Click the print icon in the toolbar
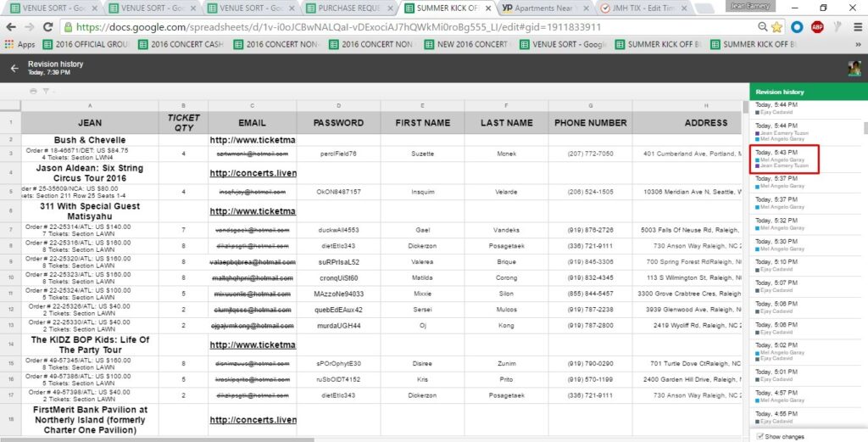868x442 pixels. coord(33,91)
